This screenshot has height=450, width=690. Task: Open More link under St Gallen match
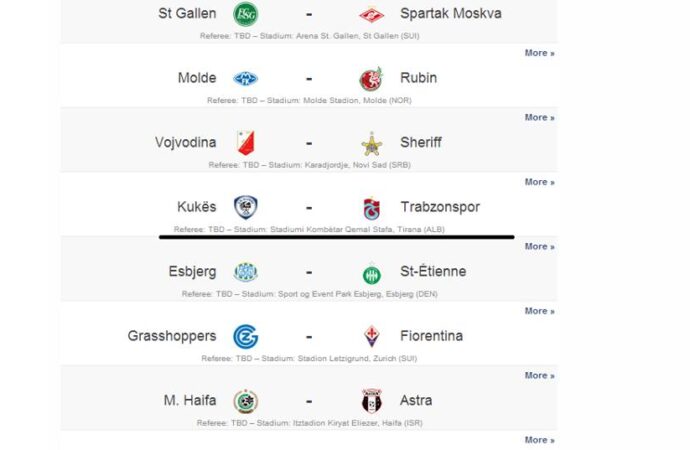click(x=540, y=53)
